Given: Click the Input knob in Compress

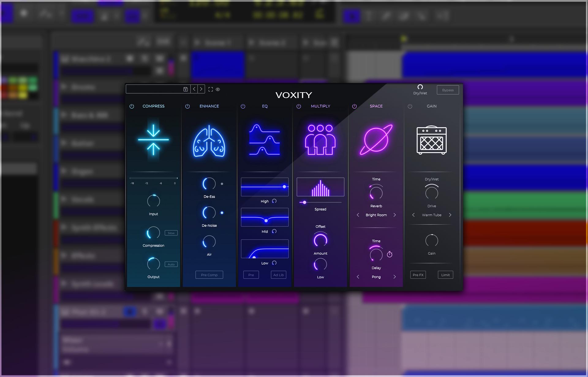Looking at the screenshot, I should click(153, 201).
